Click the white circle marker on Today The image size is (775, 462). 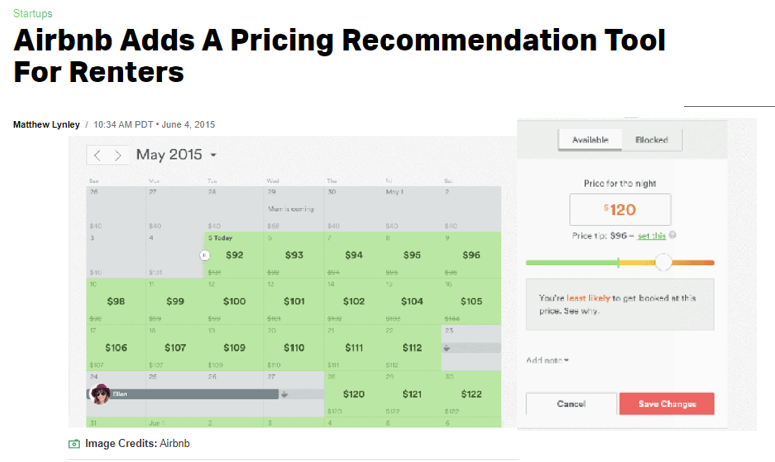coord(205,255)
